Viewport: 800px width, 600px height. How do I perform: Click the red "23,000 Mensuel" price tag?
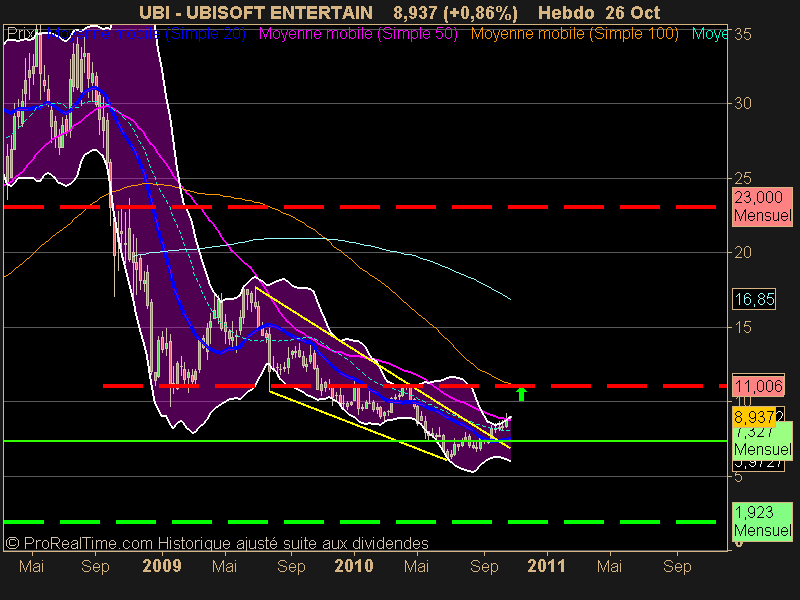(x=763, y=206)
